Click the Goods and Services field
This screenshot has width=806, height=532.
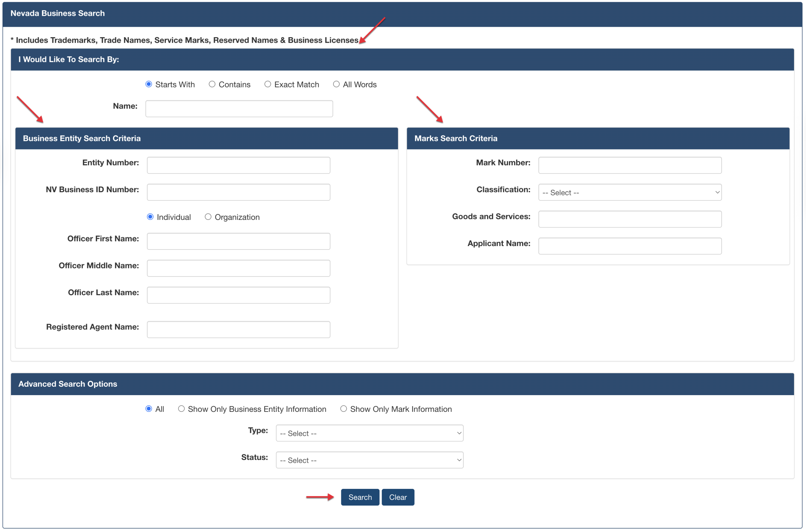[x=630, y=219]
